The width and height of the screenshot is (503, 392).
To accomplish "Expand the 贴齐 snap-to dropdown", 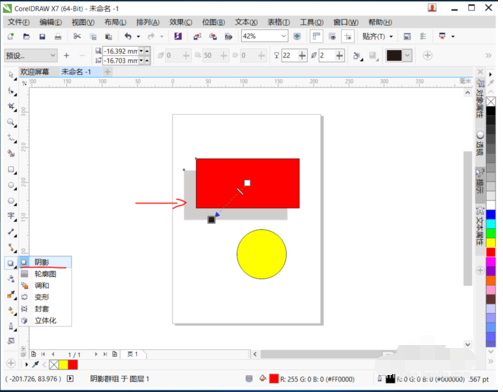I will coord(391,36).
